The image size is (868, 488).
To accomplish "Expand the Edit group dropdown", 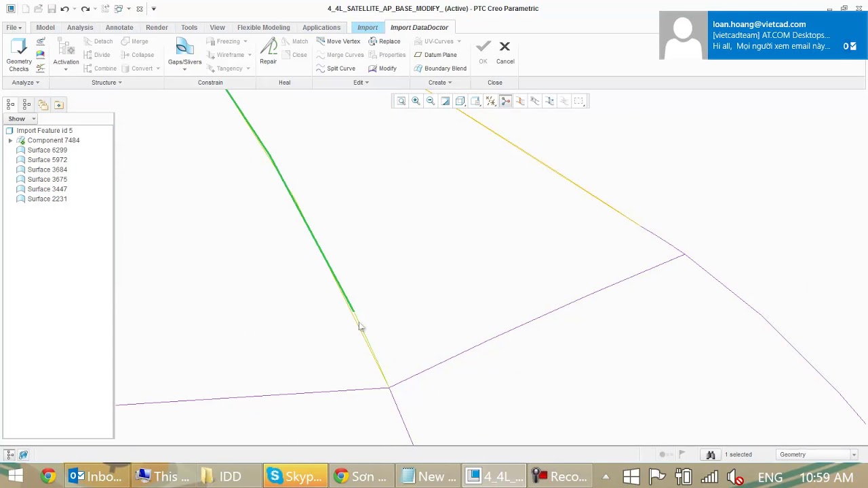I will [361, 83].
